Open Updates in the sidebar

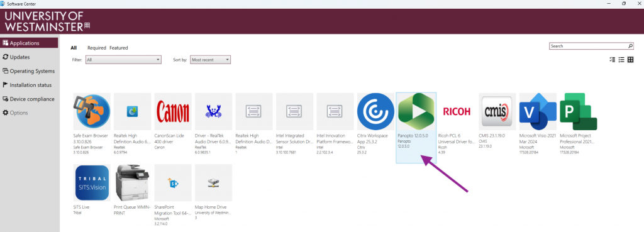tap(29, 57)
